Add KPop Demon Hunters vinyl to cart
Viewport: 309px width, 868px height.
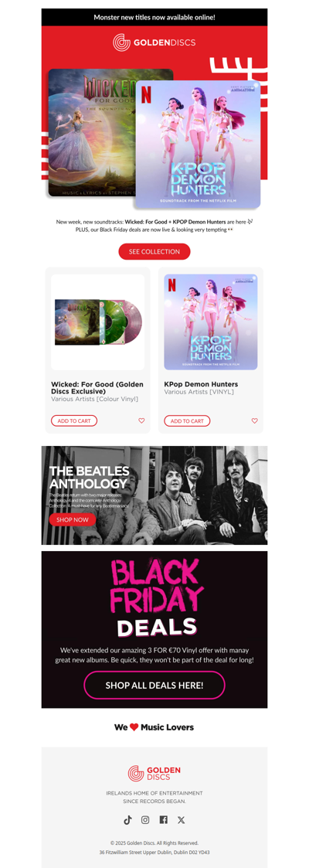(188, 420)
